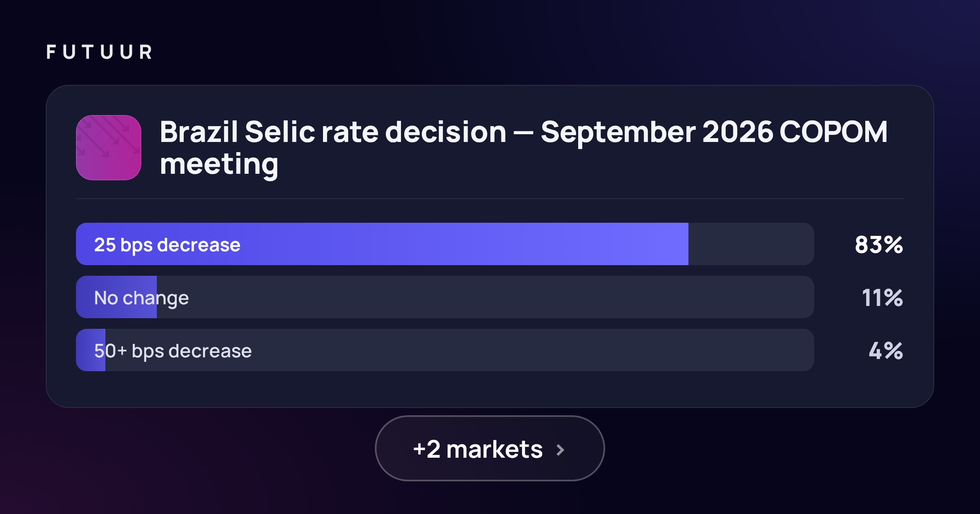Click the unfilled end of the 25 bps decrease bar
This screenshot has height=514, width=980.
(x=751, y=244)
